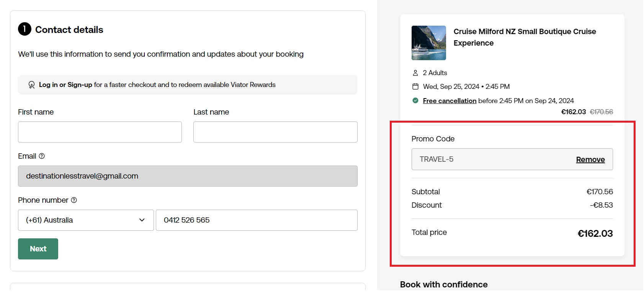This screenshot has width=644, height=292.
Task: Open the (+61) Australia country code dropdown
Action: [x=85, y=220]
